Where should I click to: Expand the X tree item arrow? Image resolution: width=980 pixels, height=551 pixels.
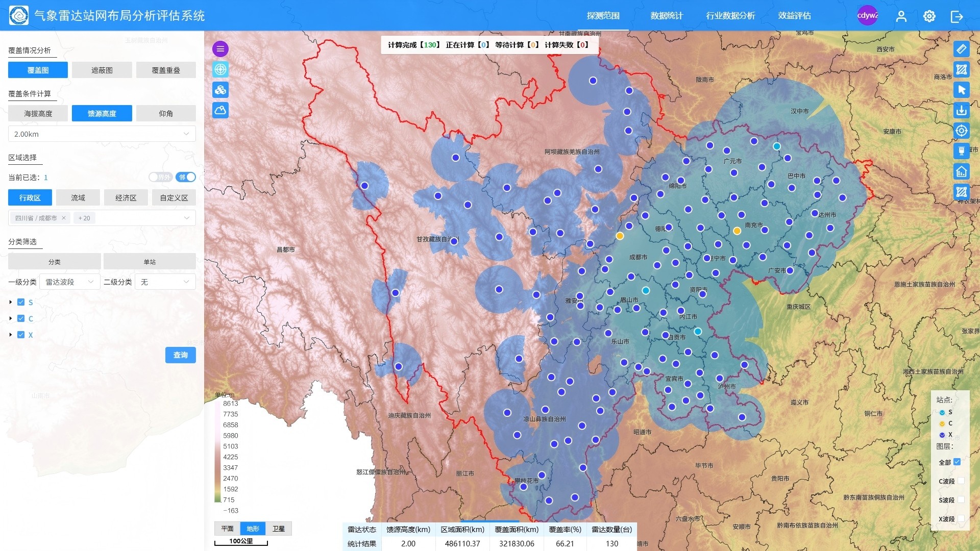click(11, 335)
